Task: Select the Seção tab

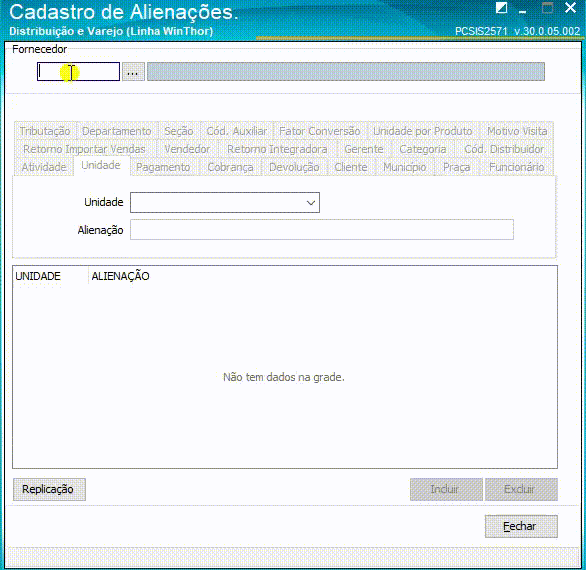Action: pos(179,131)
